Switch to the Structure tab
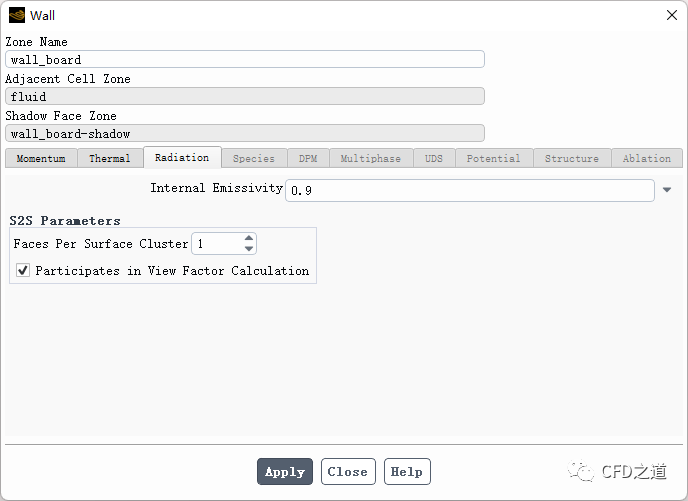Image resolution: width=688 pixels, height=501 pixels. tap(572, 158)
